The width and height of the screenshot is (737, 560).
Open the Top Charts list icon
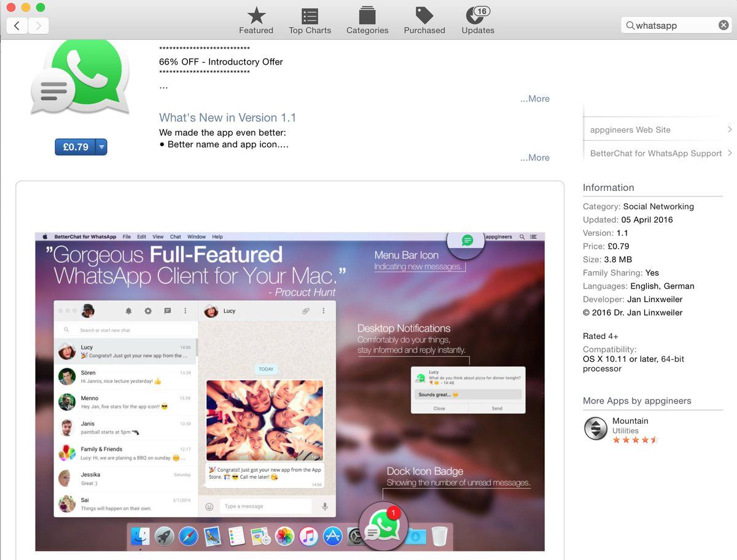pos(310,17)
